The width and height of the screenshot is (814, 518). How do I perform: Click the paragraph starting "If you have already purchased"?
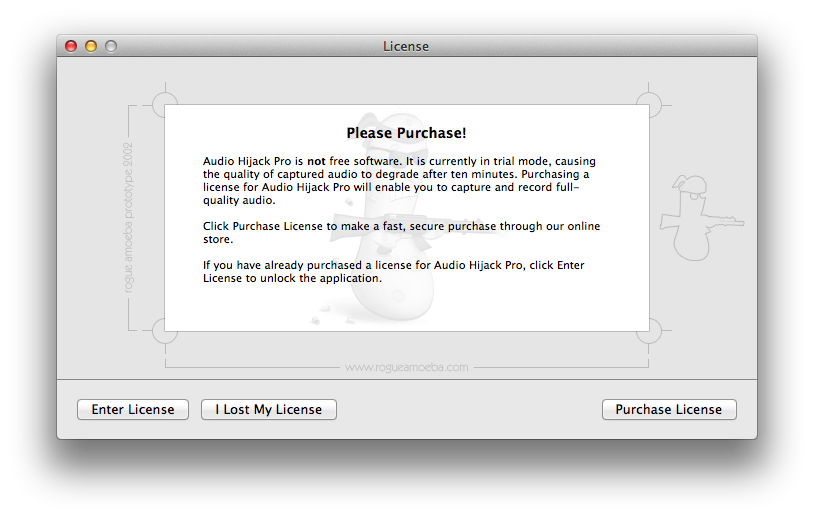pos(394,271)
